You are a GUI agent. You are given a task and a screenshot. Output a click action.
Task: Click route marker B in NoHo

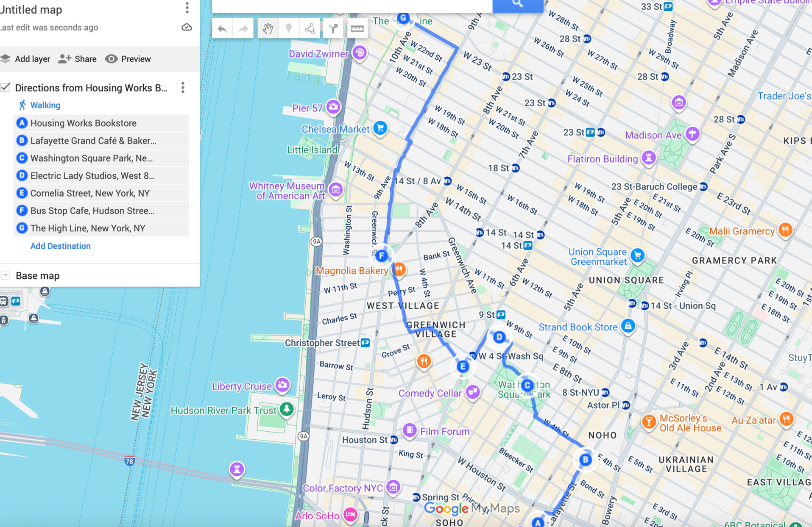(586, 460)
